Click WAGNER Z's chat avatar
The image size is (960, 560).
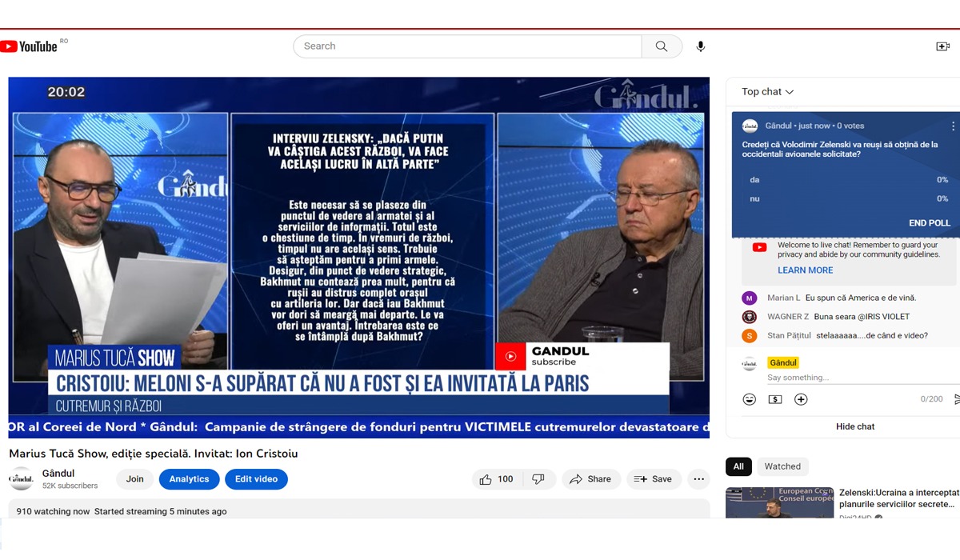point(750,317)
